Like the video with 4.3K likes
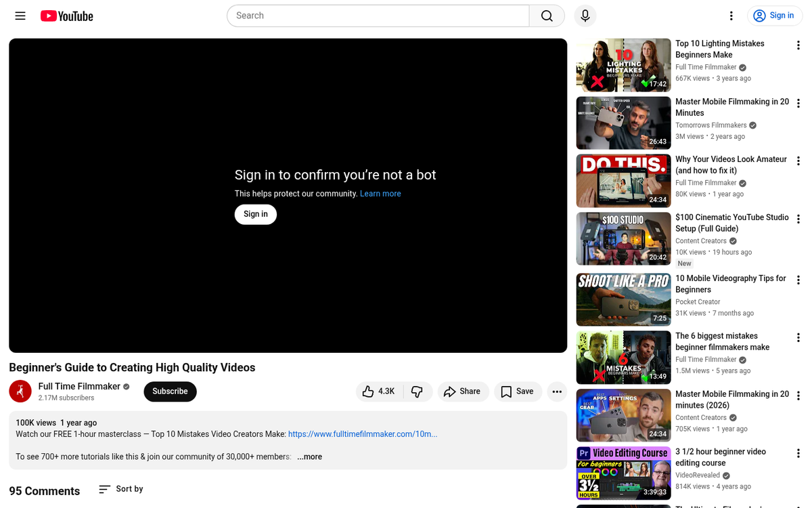Viewport: 812px width, 508px height. (379, 391)
